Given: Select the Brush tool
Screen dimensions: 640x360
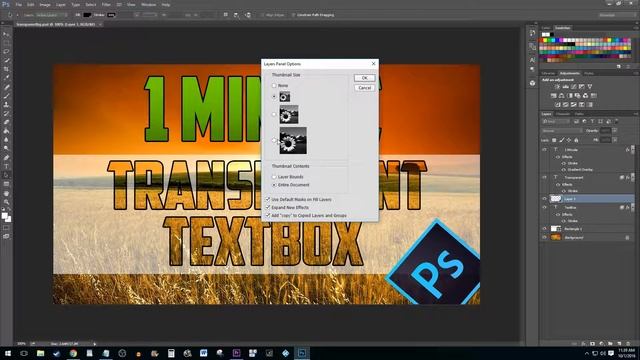Looking at the screenshot, I should pos(6,96).
